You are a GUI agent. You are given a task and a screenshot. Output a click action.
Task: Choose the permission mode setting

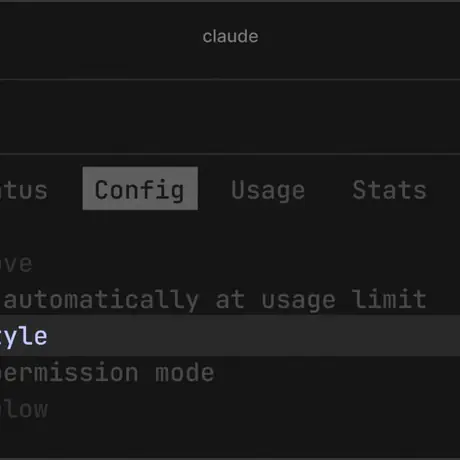click(x=107, y=372)
